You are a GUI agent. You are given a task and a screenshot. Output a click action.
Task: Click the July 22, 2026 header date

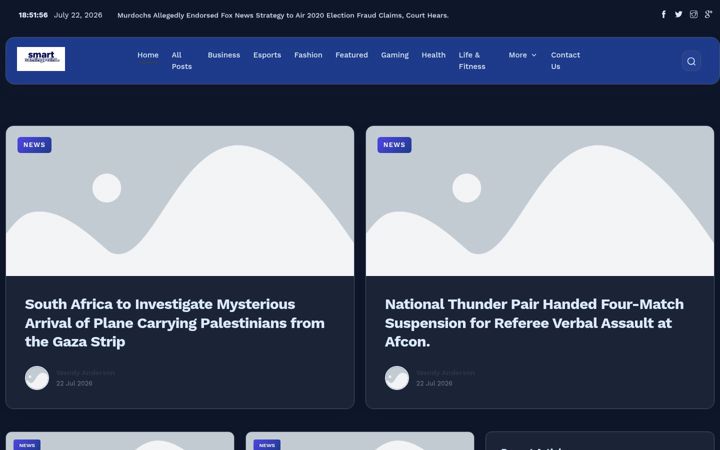78,15
